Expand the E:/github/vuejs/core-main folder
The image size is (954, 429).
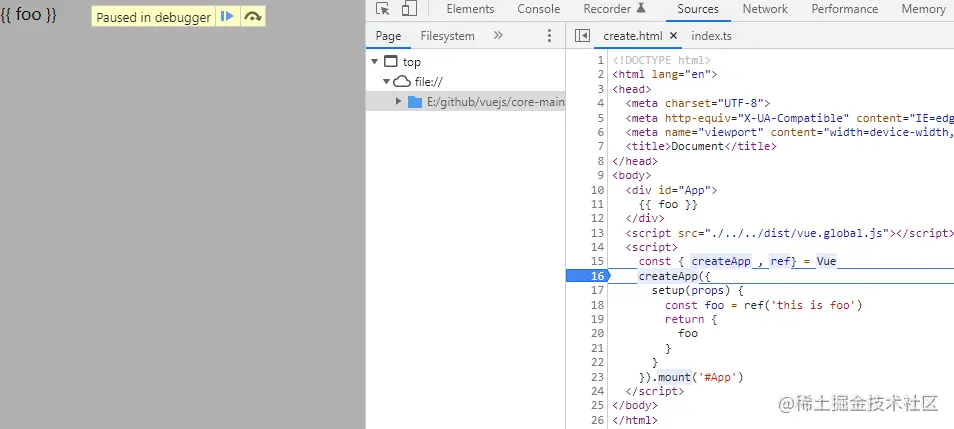click(399, 101)
